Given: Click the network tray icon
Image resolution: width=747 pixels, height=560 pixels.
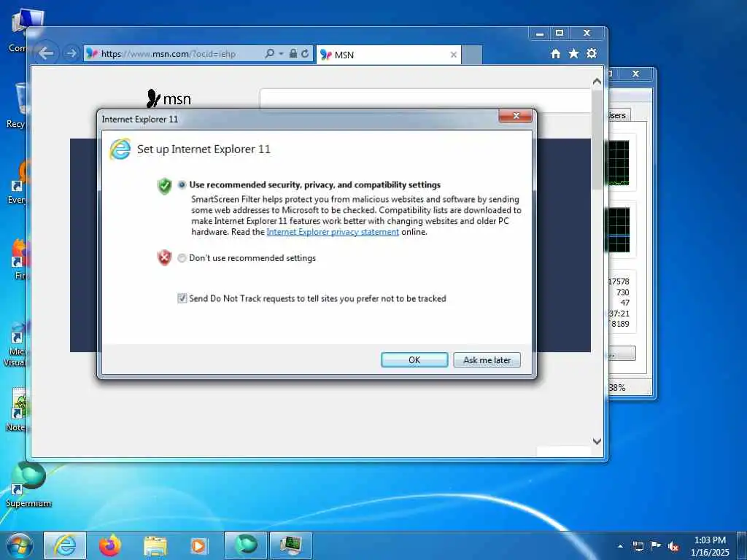Looking at the screenshot, I should click(x=638, y=546).
